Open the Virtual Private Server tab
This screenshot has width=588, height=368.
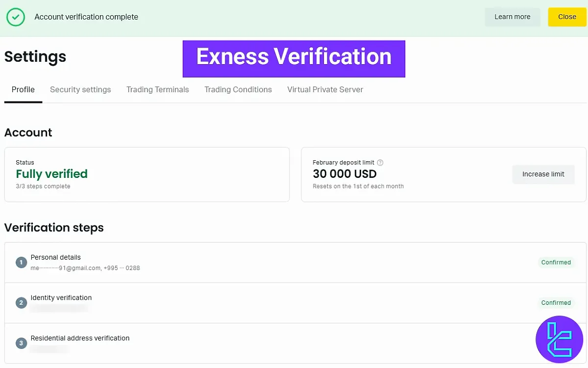(x=325, y=89)
